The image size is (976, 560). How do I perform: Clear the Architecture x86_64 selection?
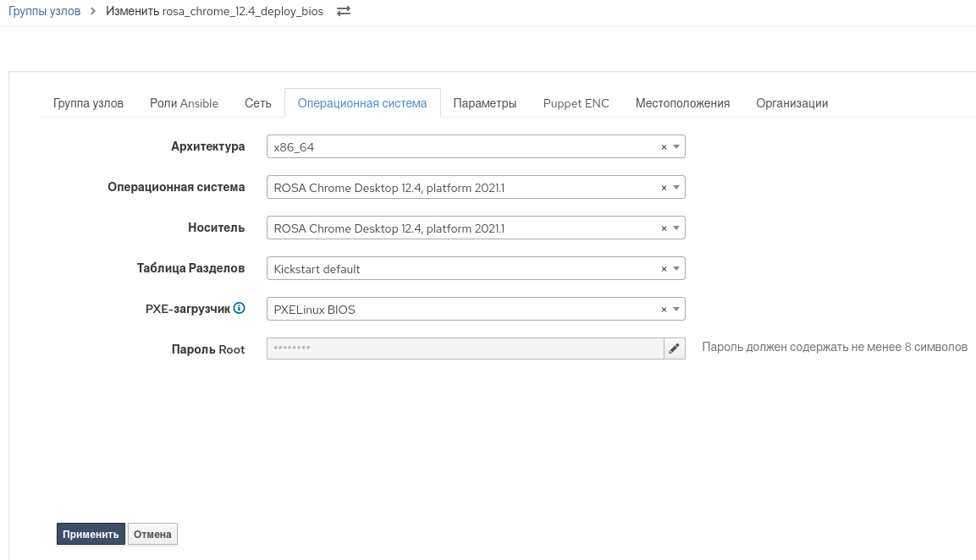[664, 147]
